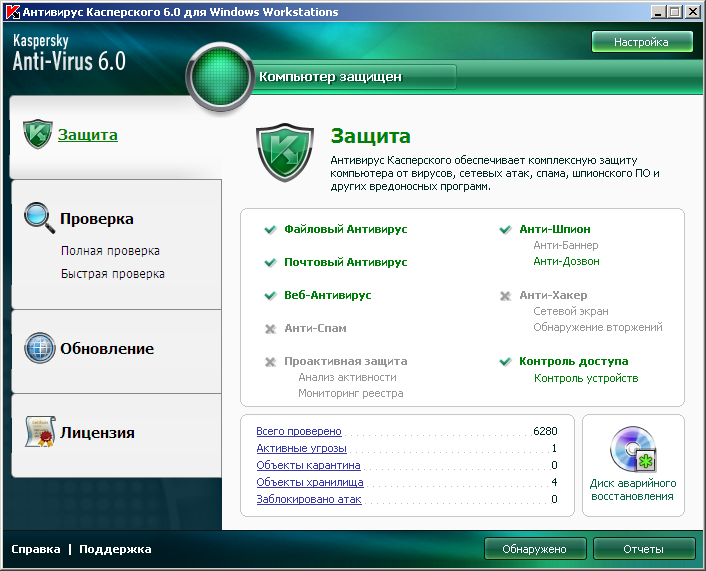This screenshot has height=571, width=706.
Task: Open the Проверка section
Action: coord(97,218)
